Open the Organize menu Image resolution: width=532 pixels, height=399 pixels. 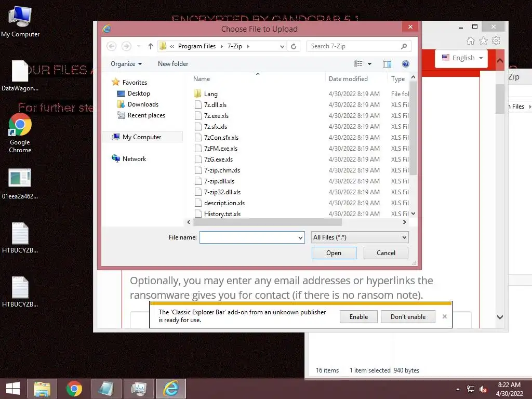[x=126, y=64]
